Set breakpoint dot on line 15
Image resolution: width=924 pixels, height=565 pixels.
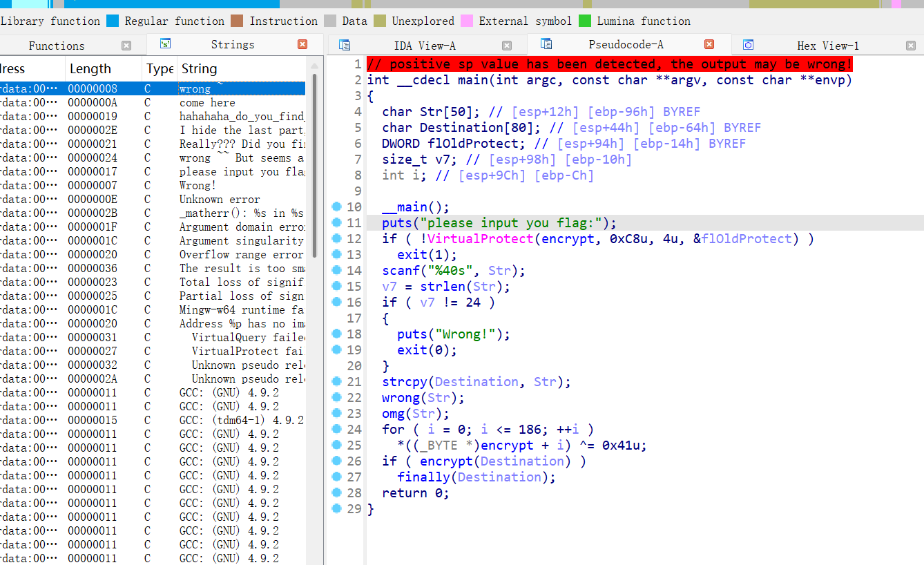(x=336, y=286)
